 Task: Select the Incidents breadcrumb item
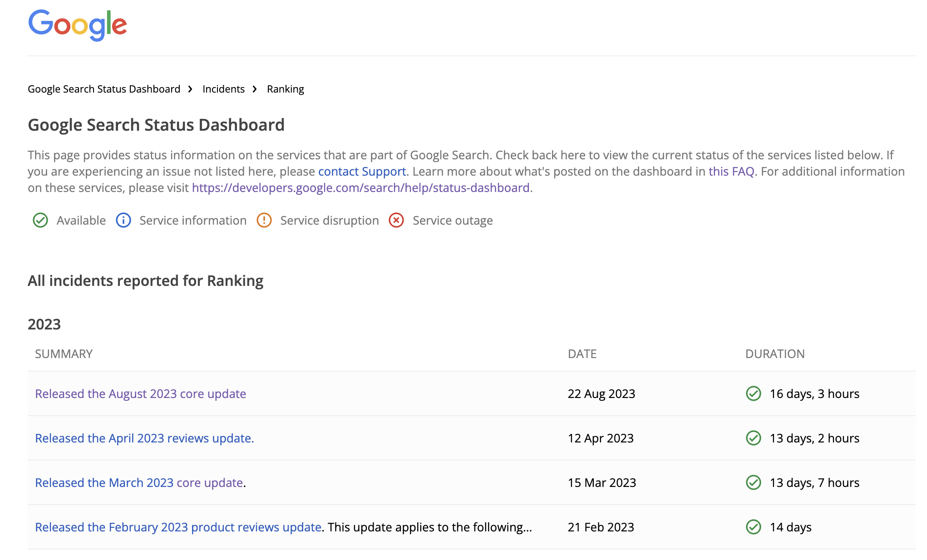tap(223, 88)
